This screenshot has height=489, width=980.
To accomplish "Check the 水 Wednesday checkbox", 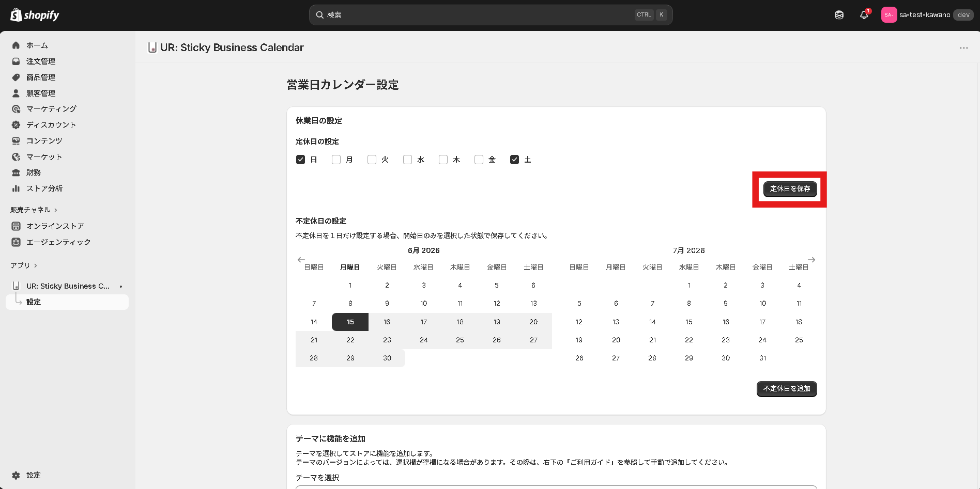I will click(x=407, y=160).
